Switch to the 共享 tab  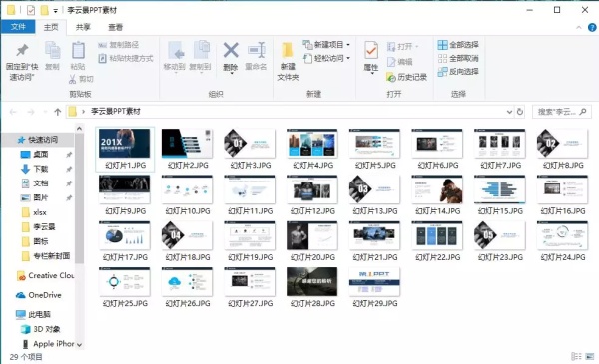point(83,27)
